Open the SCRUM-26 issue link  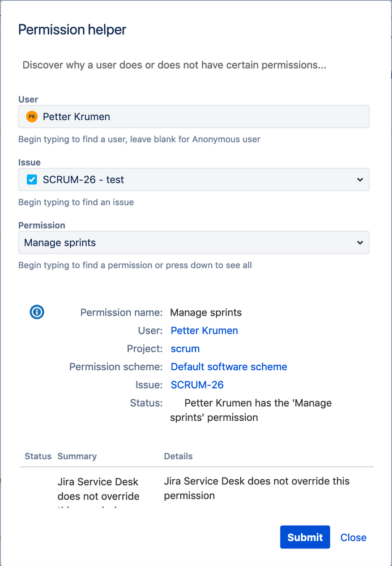[197, 385]
